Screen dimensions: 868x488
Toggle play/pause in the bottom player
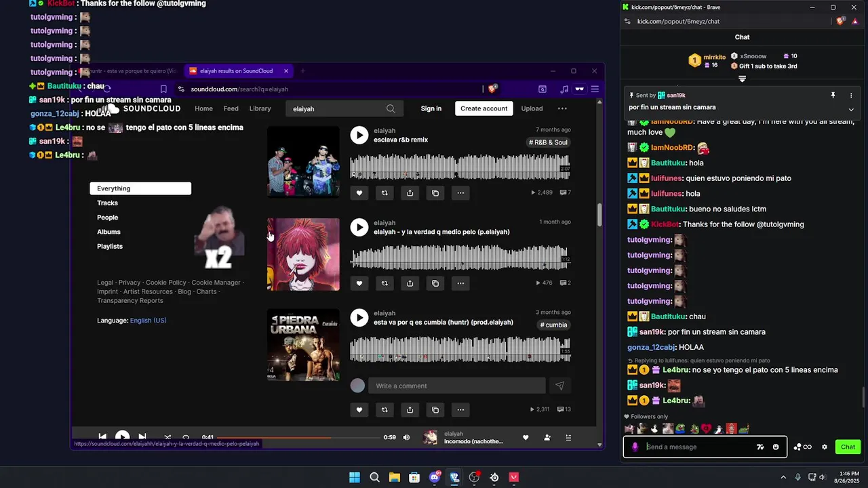click(122, 437)
